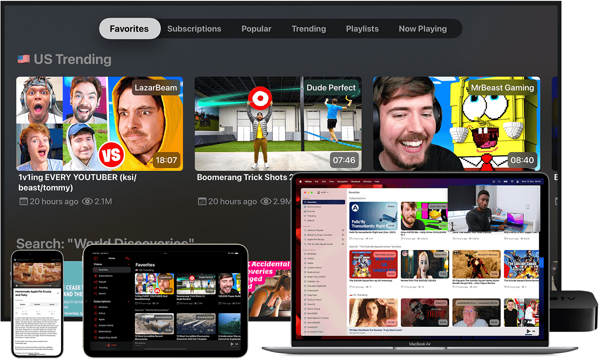Click the arekf account icon at iPad bottom
The height and width of the screenshot is (364, 600).
click(108, 345)
